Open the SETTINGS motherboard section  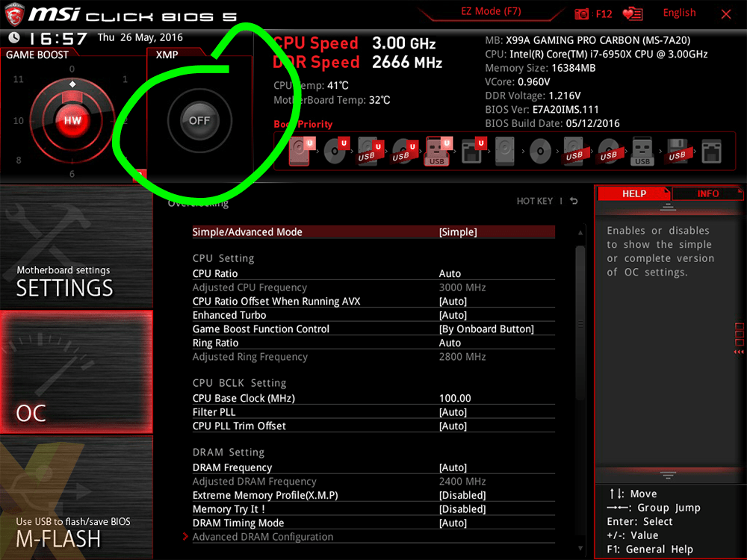(x=76, y=246)
